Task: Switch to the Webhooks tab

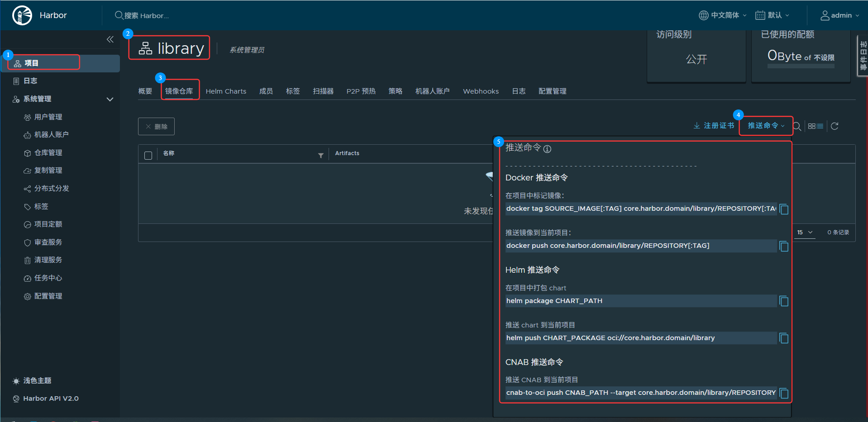Action: (x=481, y=91)
